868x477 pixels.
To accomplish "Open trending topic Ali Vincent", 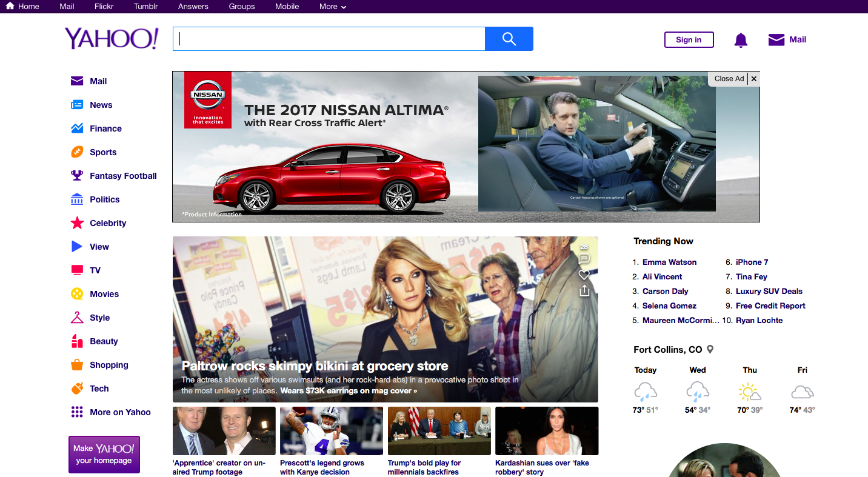I will pos(663,277).
